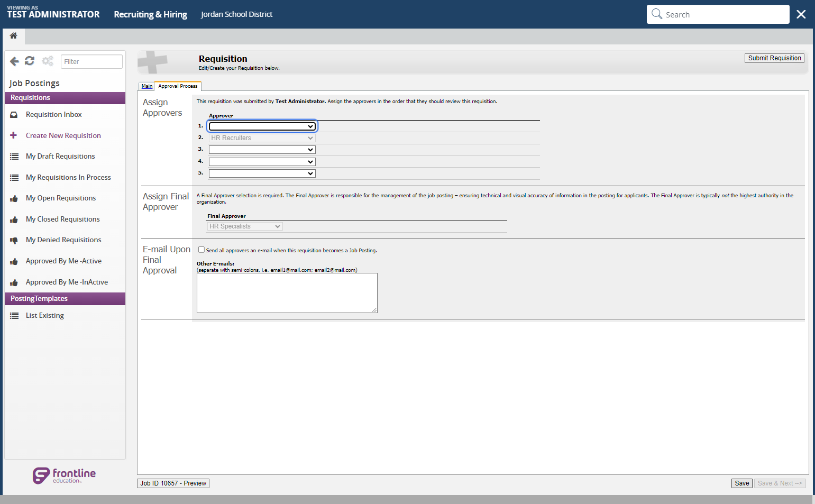815x504 pixels.
Task: Close the viewing-as session with the X
Action: click(801, 14)
